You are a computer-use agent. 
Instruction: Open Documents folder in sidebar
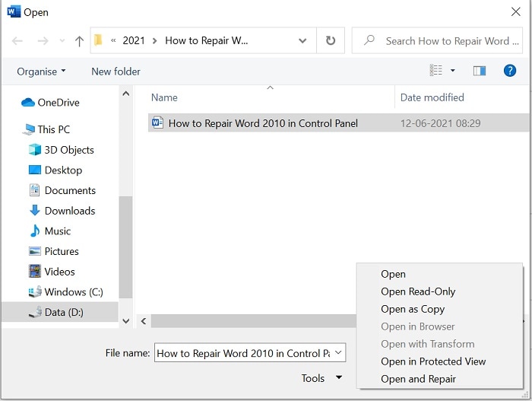[70, 190]
